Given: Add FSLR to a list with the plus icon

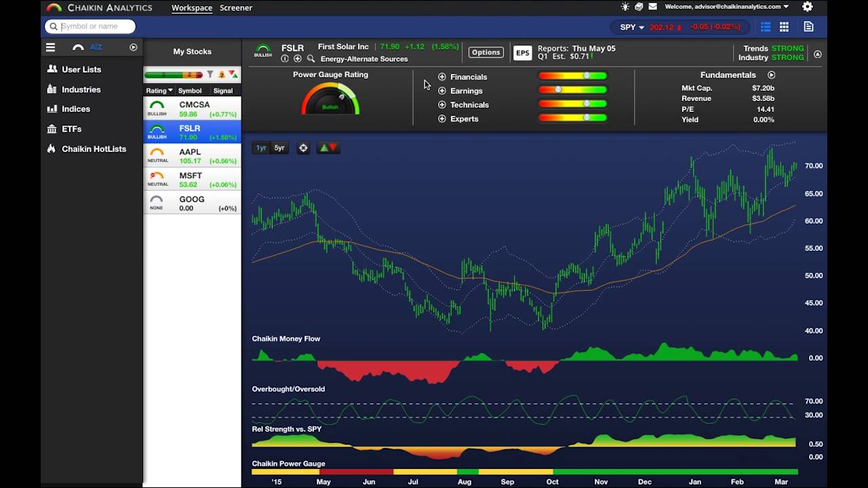Looking at the screenshot, I should tap(297, 59).
